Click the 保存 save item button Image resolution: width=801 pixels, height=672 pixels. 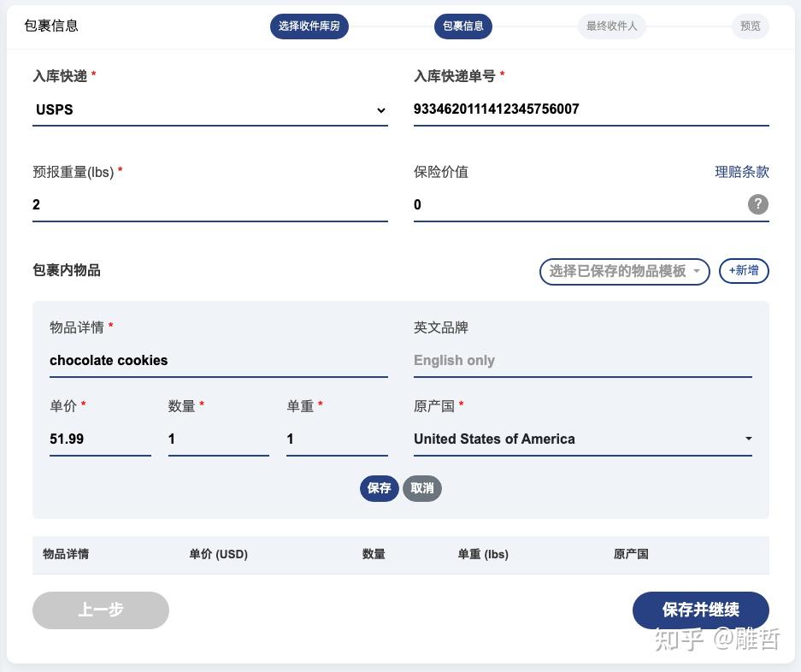click(379, 488)
